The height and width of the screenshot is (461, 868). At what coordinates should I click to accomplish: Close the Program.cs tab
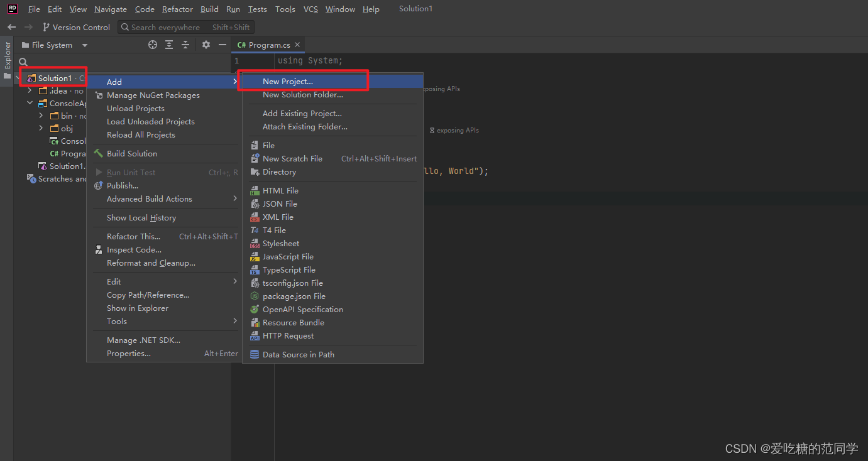coord(298,45)
